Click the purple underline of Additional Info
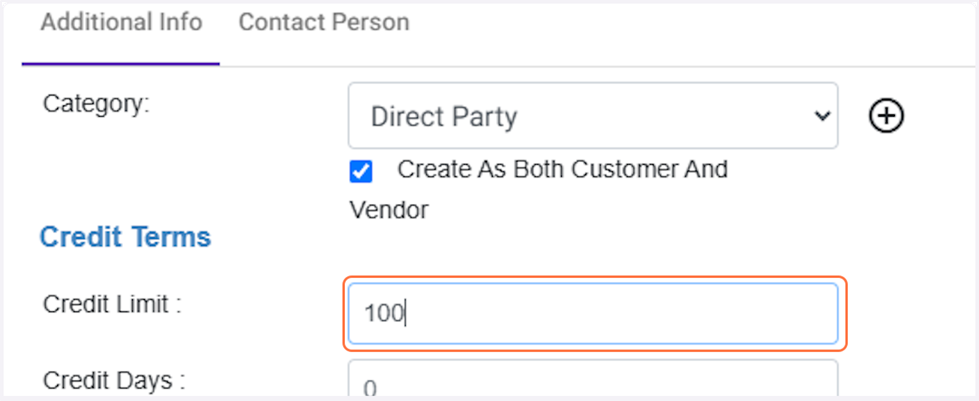Viewport: 979px width, 401px height. tap(121, 64)
